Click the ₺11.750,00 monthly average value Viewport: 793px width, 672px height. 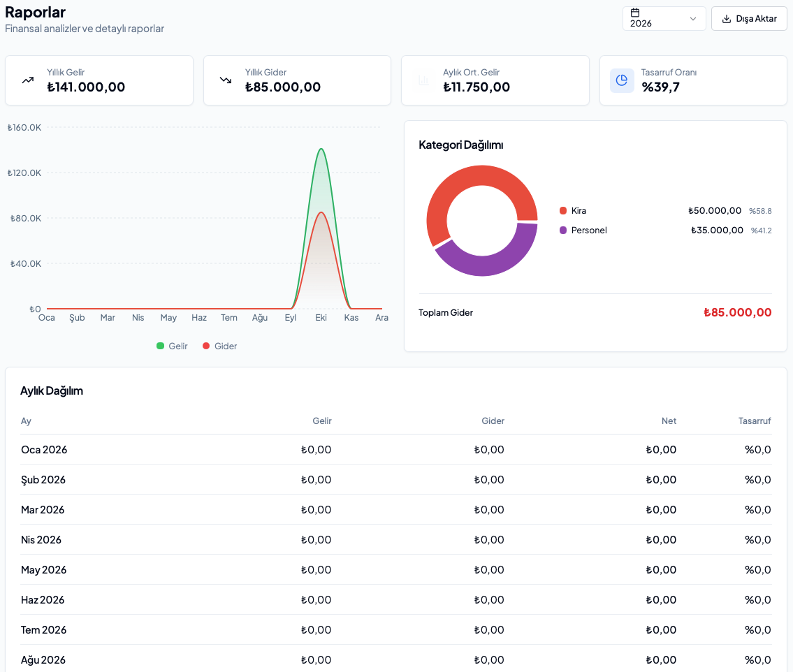(476, 87)
